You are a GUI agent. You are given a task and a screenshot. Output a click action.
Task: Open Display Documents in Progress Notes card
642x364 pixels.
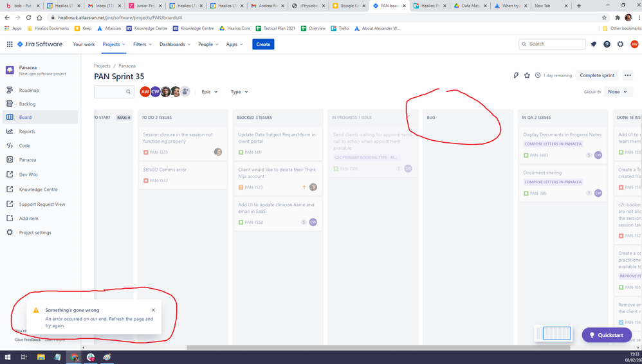pos(563,145)
